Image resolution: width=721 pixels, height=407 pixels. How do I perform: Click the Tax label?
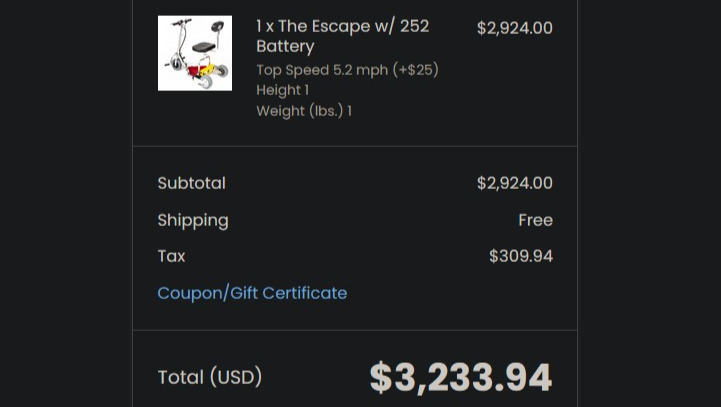pos(171,256)
